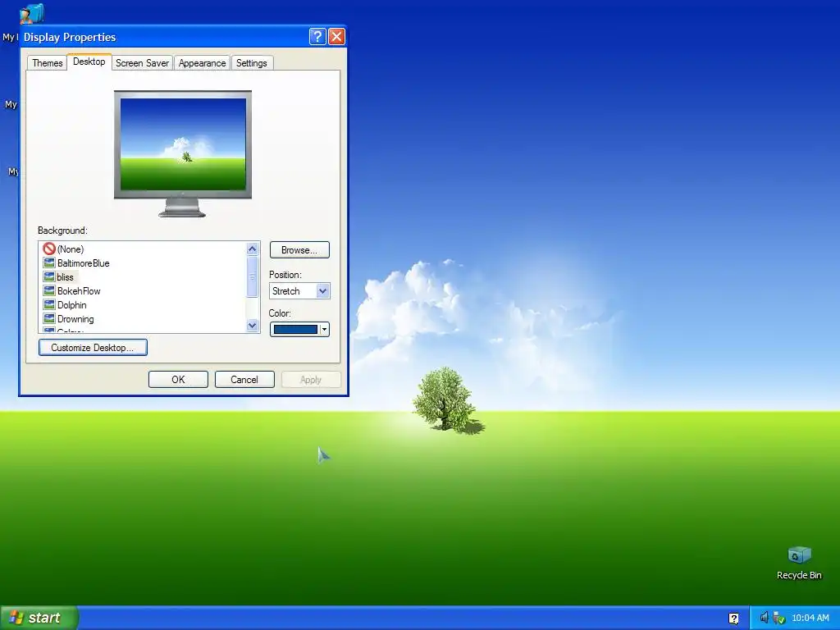Select Dolphin background
Viewport: 840px width, 630px height.
coord(72,305)
